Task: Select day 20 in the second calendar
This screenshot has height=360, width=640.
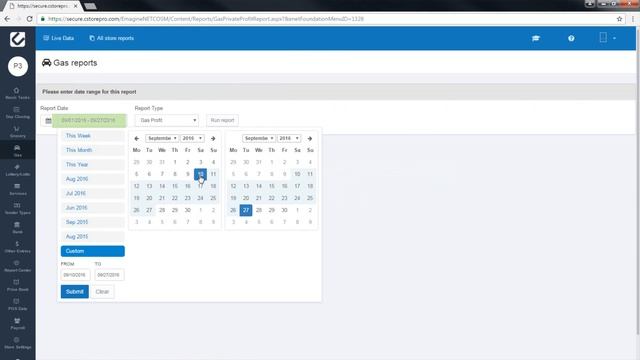Action: pos(246,198)
